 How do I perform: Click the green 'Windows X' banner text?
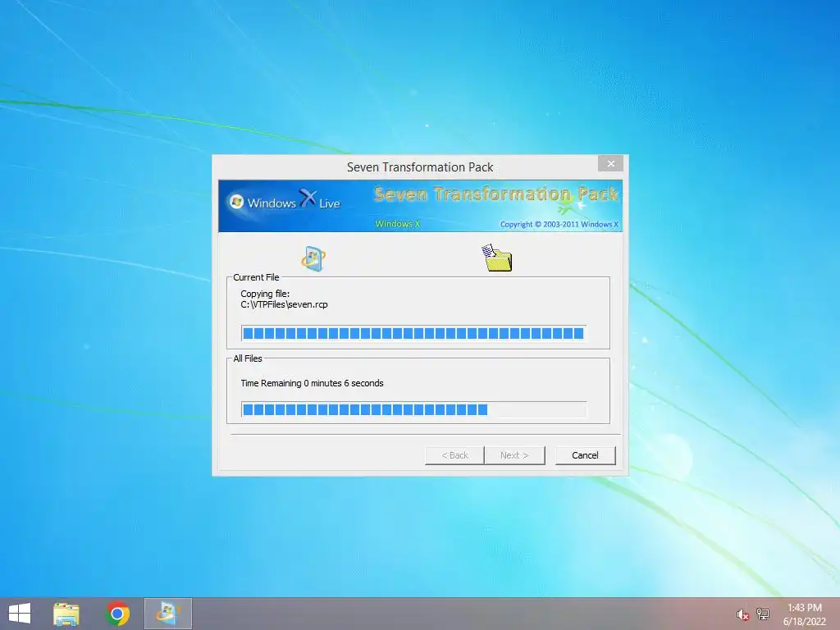pos(397,224)
